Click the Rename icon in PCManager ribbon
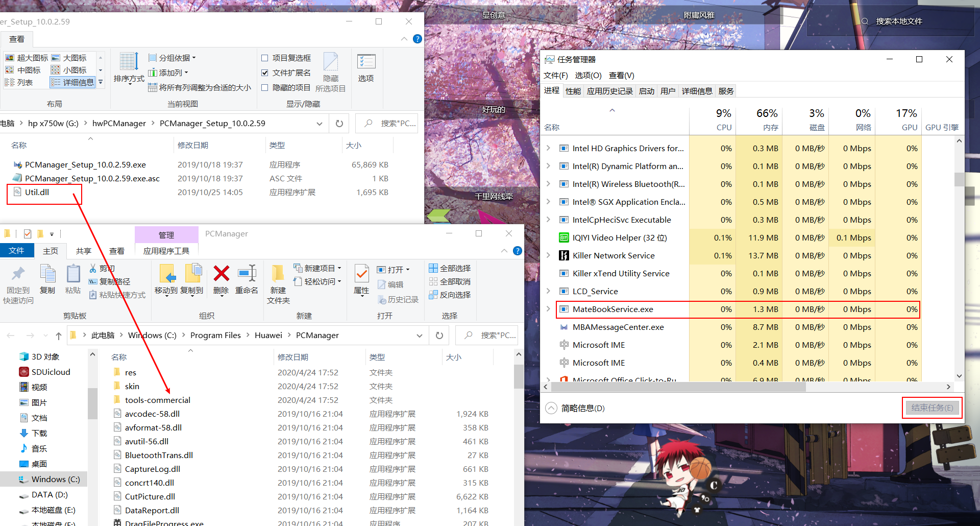This screenshot has height=526, width=980. click(247, 274)
